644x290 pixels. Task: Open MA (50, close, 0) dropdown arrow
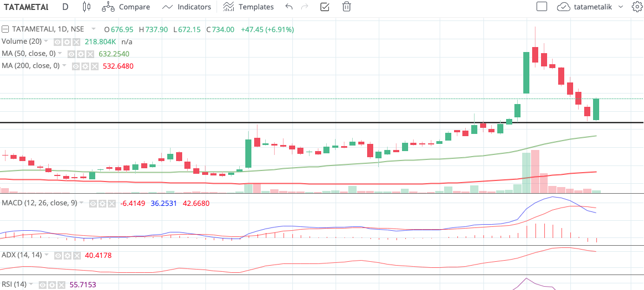60,54
